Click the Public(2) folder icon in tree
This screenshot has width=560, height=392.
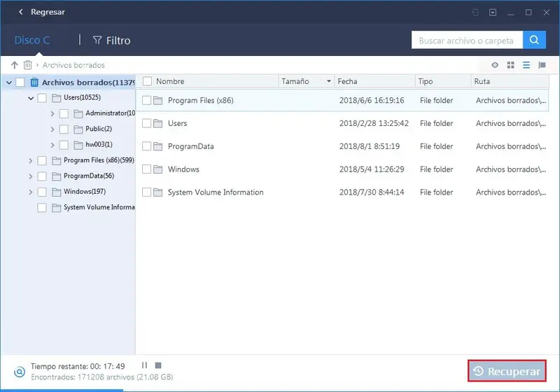(x=78, y=129)
